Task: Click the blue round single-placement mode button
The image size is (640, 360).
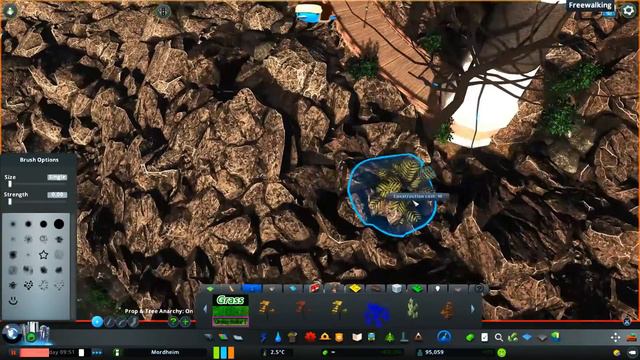Action: tap(97, 322)
